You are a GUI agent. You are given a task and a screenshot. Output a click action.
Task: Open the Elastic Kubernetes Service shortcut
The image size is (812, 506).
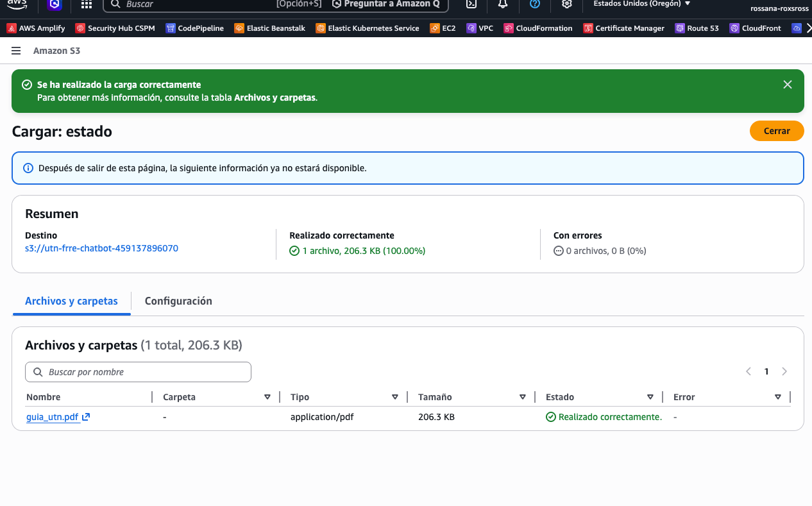tap(367, 28)
